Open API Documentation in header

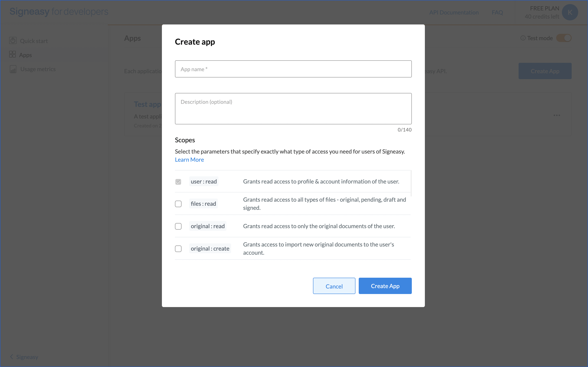pos(454,12)
